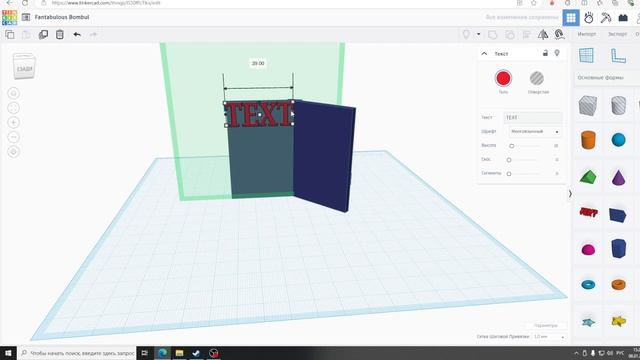Select the striped hole box shape
This screenshot has height=360, width=640.
coord(588,106)
